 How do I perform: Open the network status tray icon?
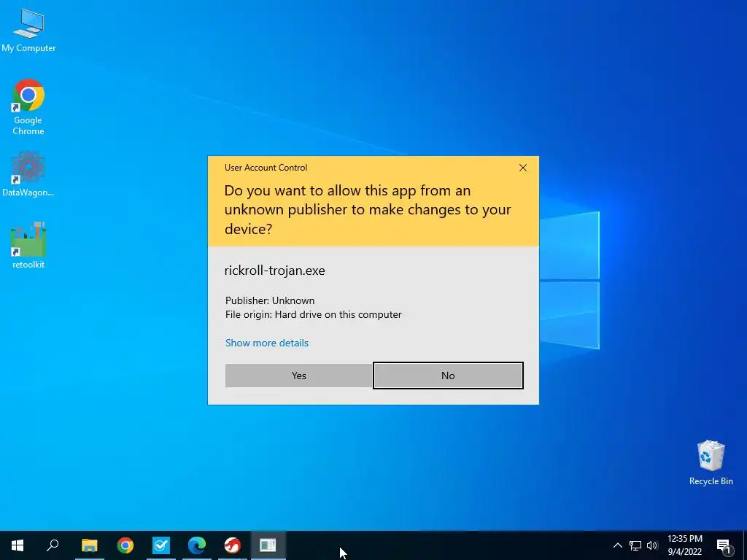[x=635, y=545]
